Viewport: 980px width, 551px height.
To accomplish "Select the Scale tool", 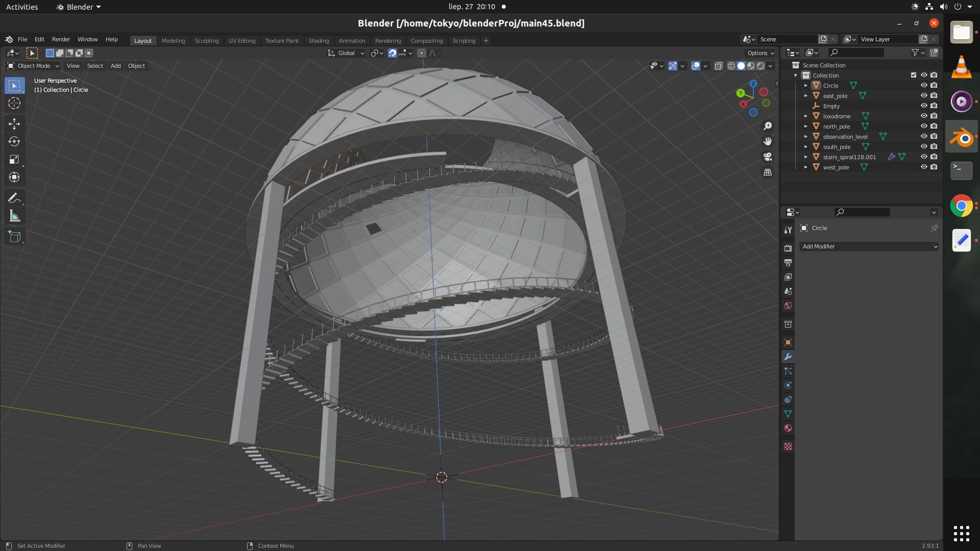I will click(x=14, y=159).
